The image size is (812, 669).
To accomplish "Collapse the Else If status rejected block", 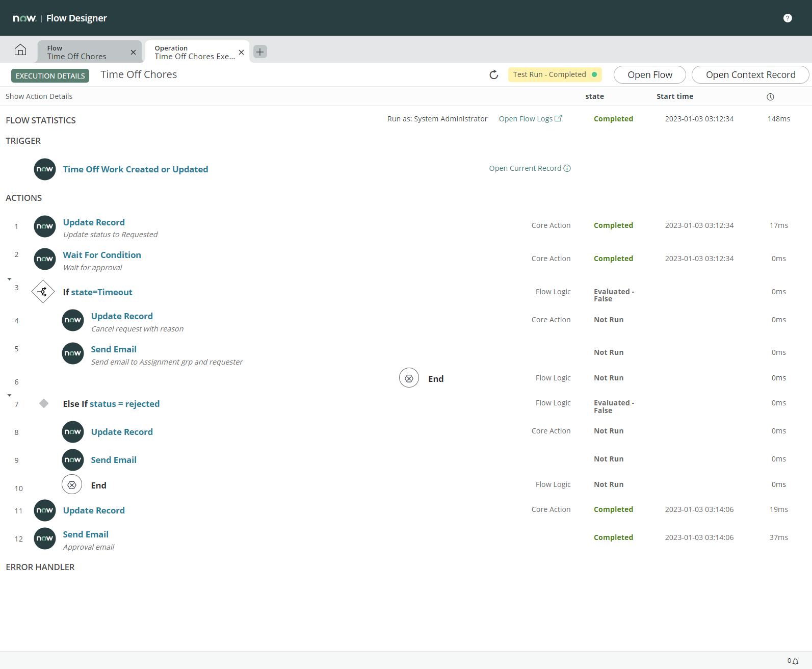I will click(x=9, y=396).
